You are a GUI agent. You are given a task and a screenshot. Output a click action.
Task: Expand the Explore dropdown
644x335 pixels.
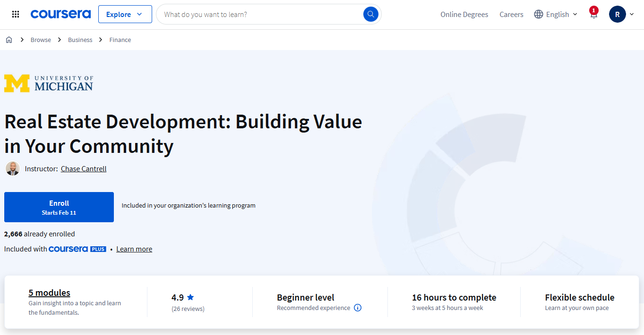[x=125, y=14]
